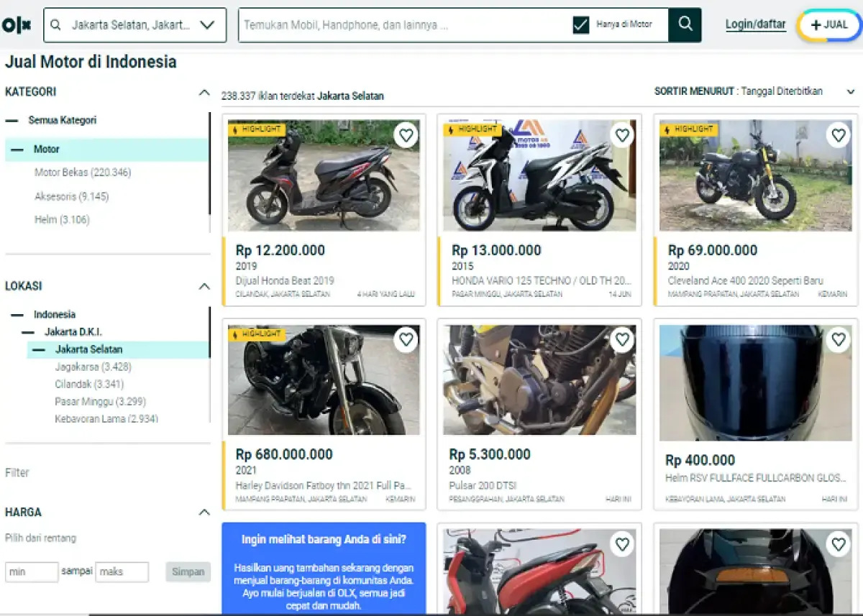
Task: Favorite the Cleveland Ace 400 listing
Action: (839, 134)
